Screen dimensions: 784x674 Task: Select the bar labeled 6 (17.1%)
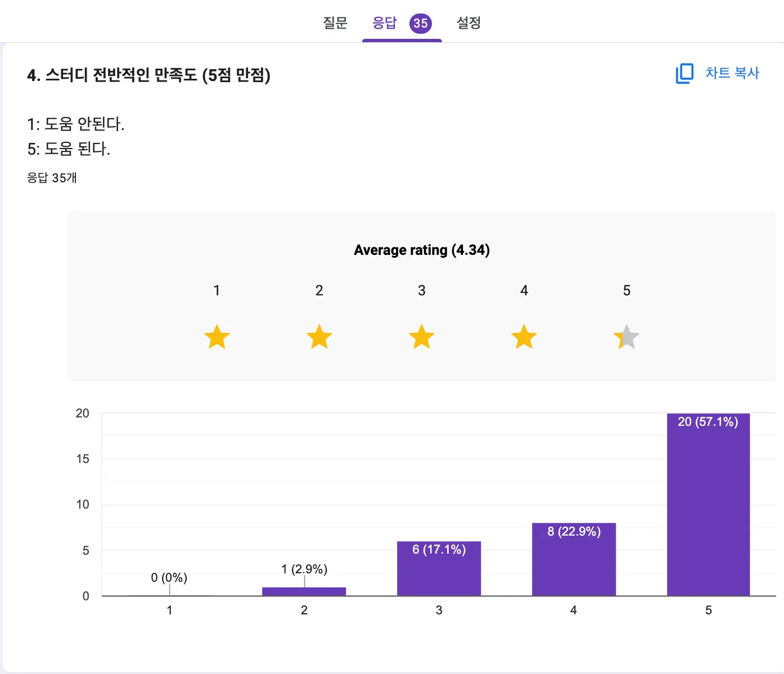pyautogui.click(x=439, y=568)
